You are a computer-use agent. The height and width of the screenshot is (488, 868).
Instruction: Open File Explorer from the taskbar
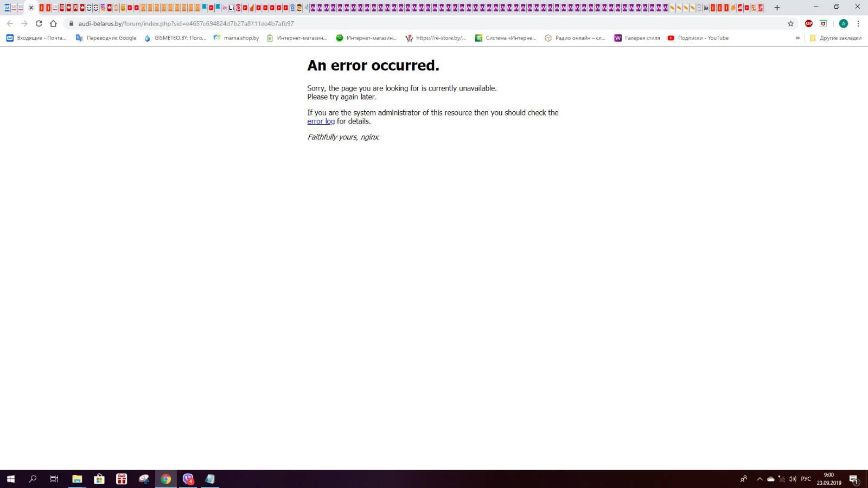tap(77, 479)
